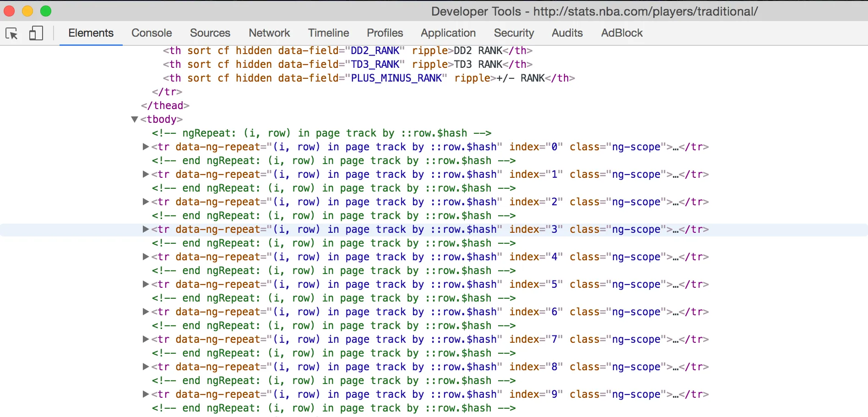Image resolution: width=868 pixels, height=417 pixels.
Task: Collapse the tbody element
Action: [135, 119]
